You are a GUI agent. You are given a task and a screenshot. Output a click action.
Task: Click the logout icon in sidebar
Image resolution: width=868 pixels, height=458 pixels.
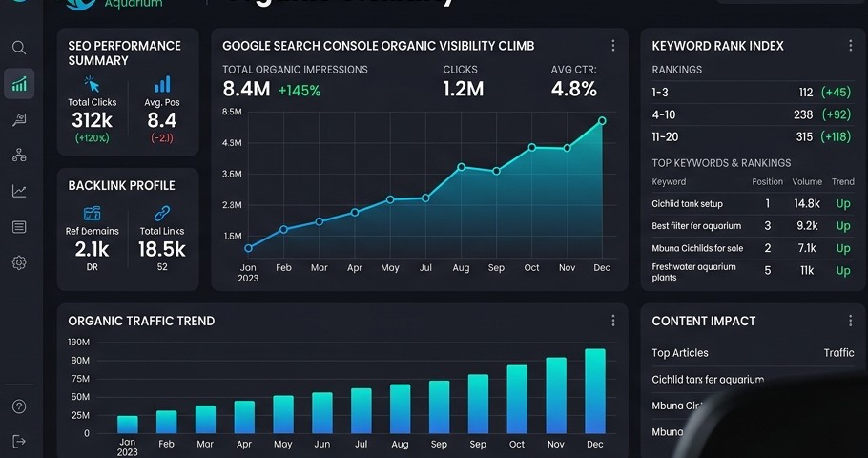pos(19,442)
